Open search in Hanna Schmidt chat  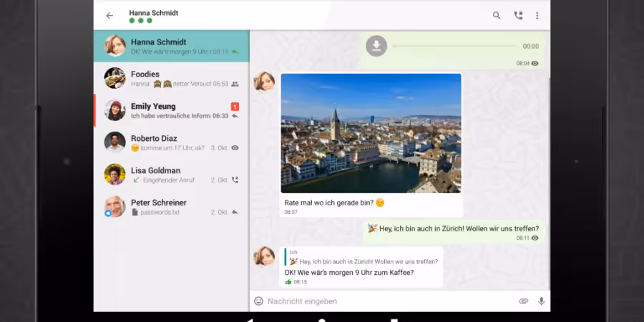(x=497, y=16)
